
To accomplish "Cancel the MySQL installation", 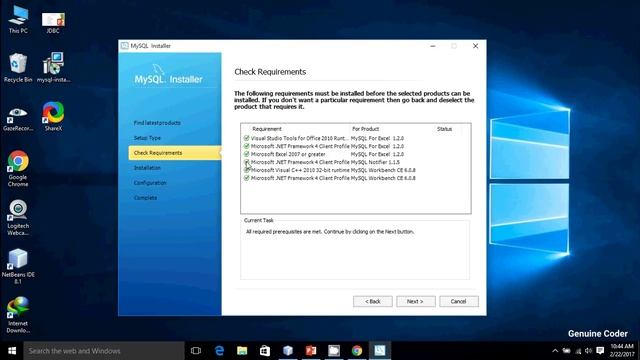I will coord(459,301).
